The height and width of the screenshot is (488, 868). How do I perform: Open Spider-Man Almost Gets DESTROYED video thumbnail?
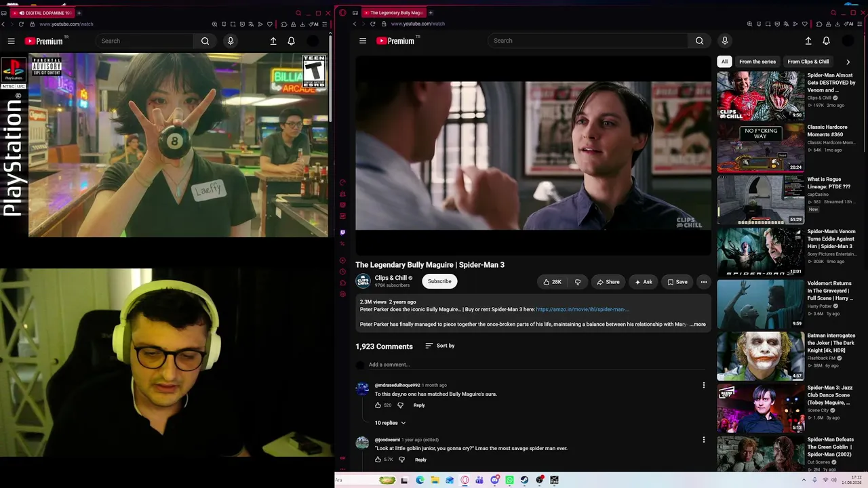click(x=761, y=96)
